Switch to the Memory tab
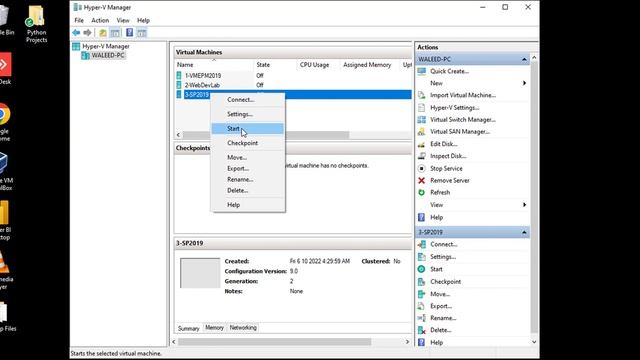 coord(214,328)
